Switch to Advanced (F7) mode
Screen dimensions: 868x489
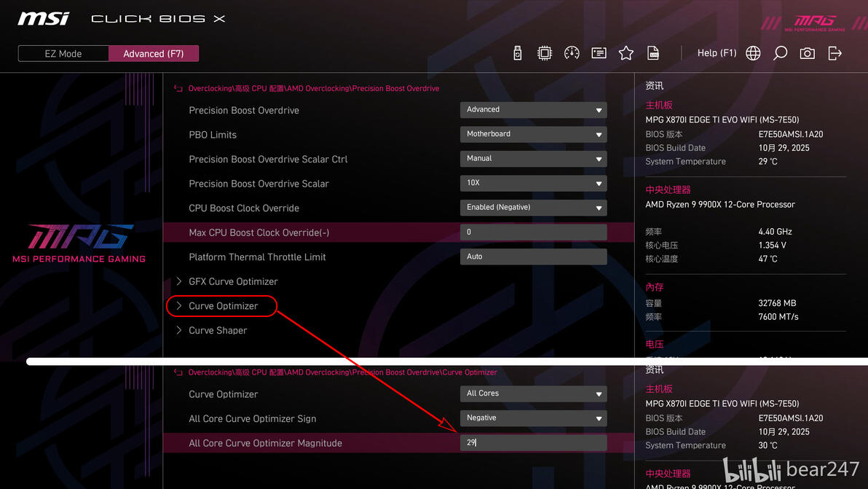pyautogui.click(x=154, y=54)
